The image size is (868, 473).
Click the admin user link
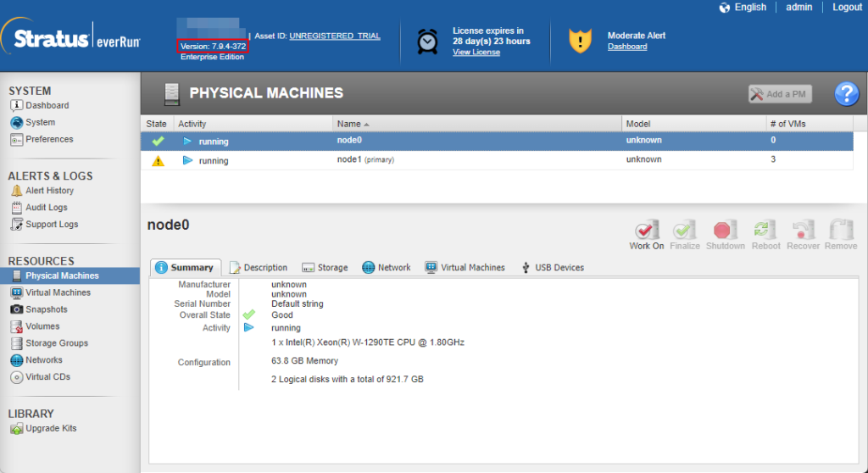tap(798, 7)
